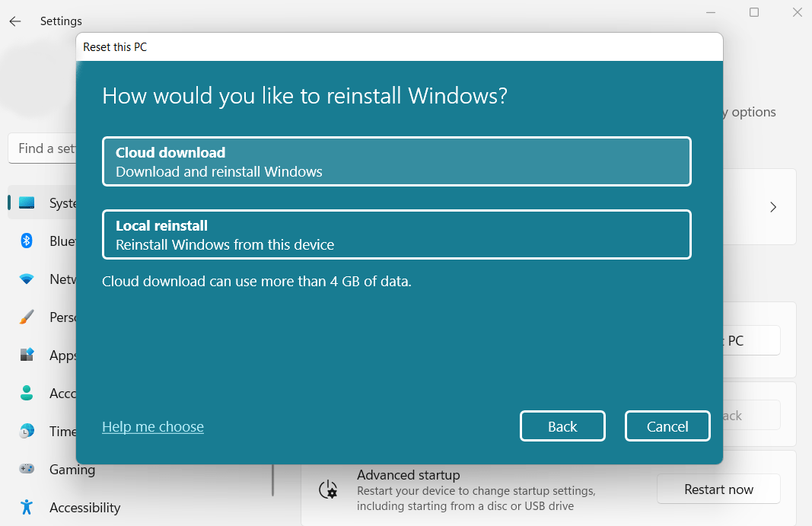Click the Find a setting search box
Image resolution: width=812 pixels, height=526 pixels.
[x=43, y=148]
